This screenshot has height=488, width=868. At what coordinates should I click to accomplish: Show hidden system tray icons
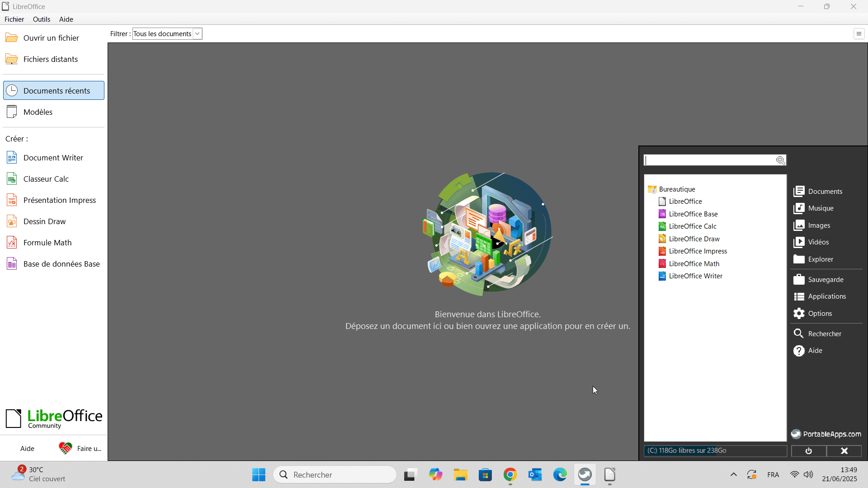coord(733,474)
